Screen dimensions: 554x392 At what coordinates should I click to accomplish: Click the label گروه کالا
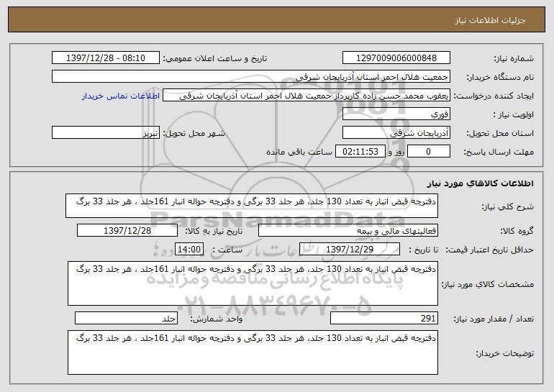517,231
